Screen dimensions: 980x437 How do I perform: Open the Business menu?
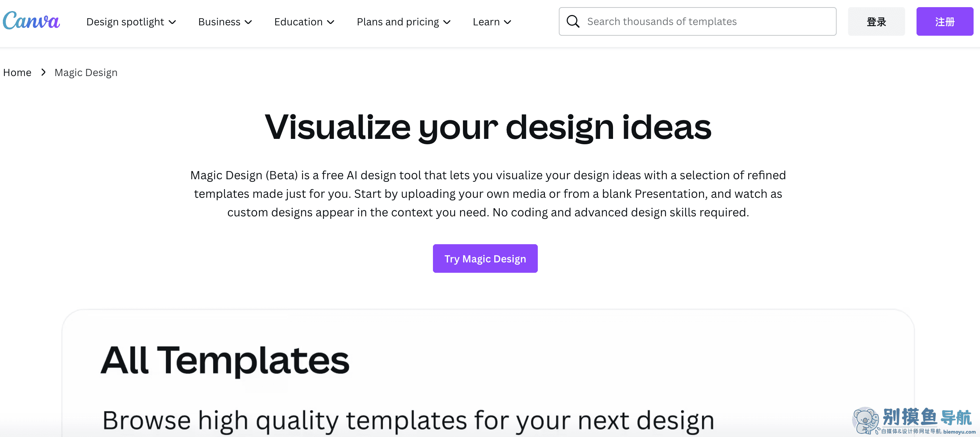[225, 22]
